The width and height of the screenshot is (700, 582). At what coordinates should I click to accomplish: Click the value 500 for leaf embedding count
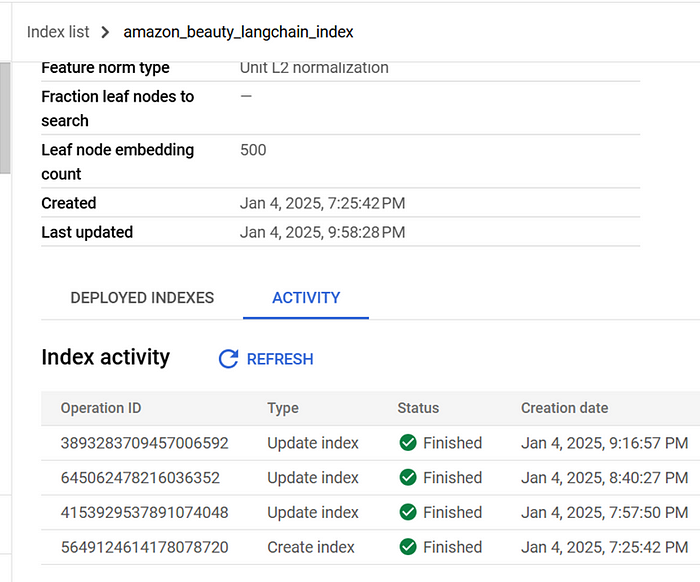(x=253, y=150)
